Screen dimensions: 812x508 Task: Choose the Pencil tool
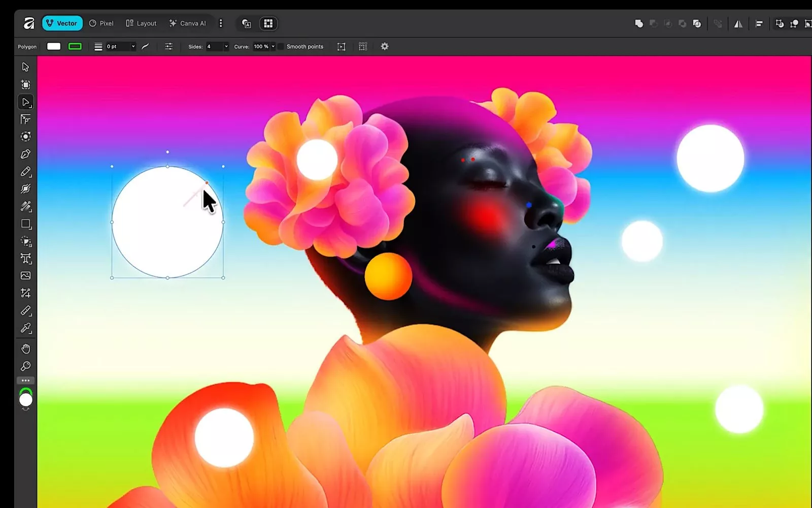pos(25,172)
